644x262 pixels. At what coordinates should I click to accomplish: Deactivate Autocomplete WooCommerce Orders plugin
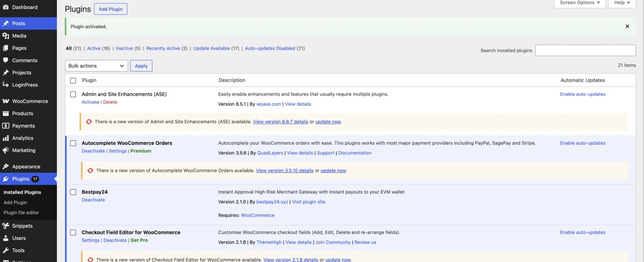tap(94, 151)
